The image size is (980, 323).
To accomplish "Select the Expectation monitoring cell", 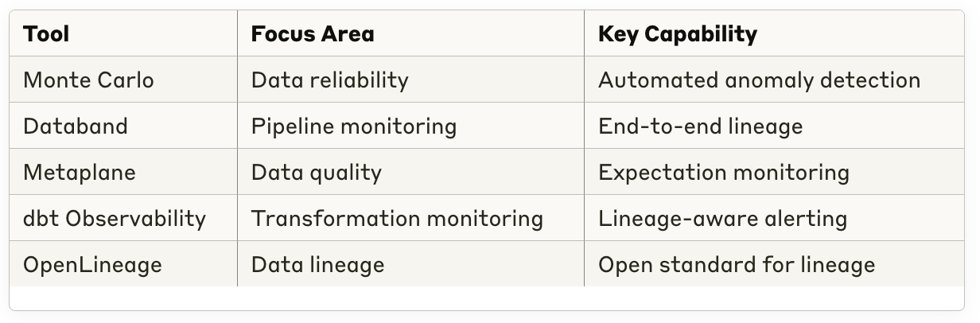I will [723, 173].
